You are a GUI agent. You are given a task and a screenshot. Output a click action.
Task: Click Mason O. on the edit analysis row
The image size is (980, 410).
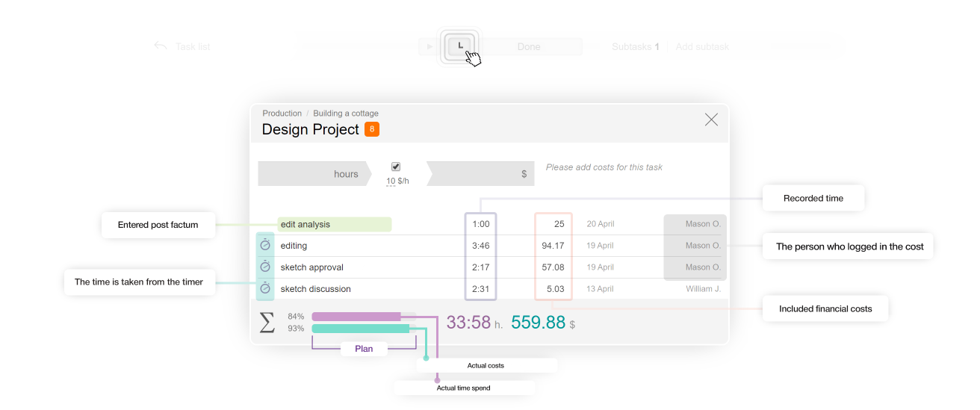pyautogui.click(x=703, y=224)
